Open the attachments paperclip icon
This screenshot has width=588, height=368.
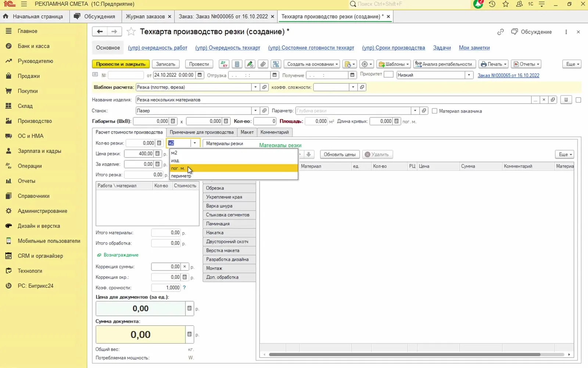[263, 64]
